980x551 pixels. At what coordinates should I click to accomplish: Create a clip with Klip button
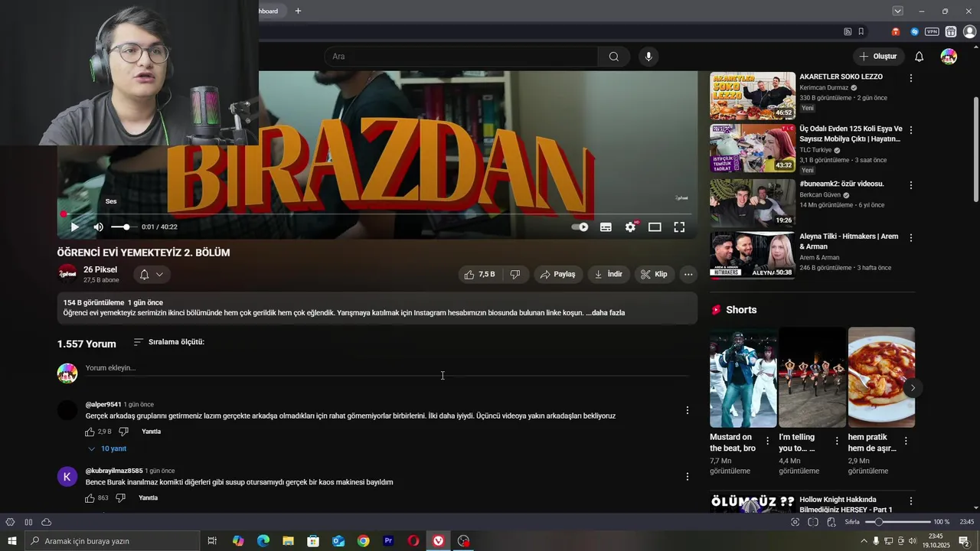pos(654,274)
